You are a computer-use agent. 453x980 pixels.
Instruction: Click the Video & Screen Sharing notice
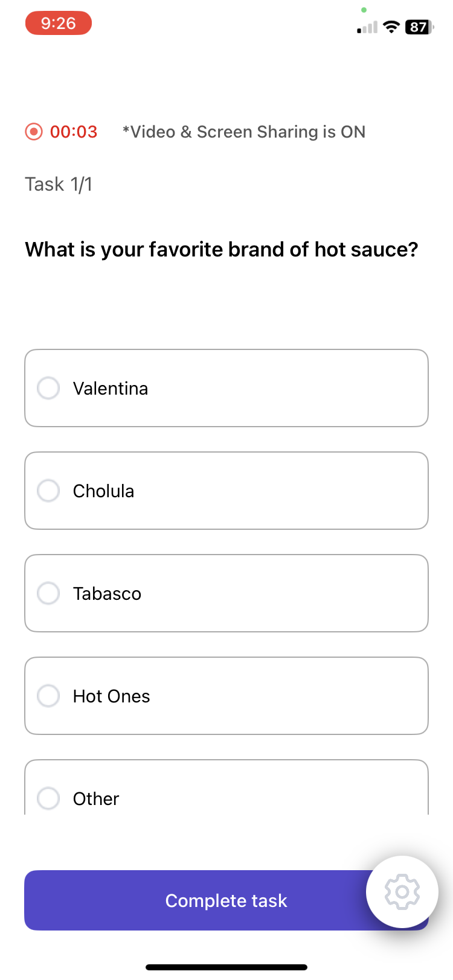(244, 132)
